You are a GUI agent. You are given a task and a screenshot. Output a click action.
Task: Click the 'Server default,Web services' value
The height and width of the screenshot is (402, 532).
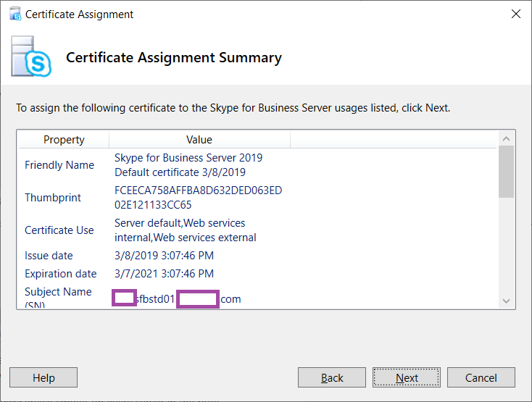[180, 223]
